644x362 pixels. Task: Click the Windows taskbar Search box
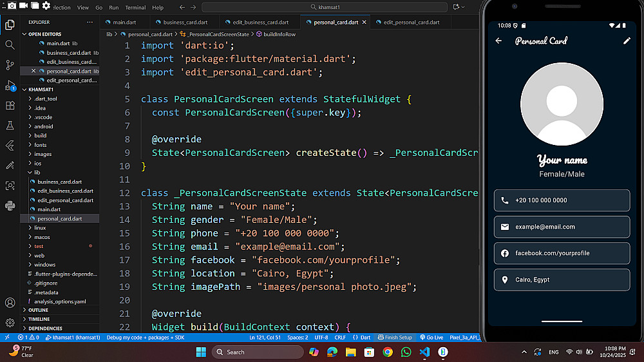click(258, 352)
